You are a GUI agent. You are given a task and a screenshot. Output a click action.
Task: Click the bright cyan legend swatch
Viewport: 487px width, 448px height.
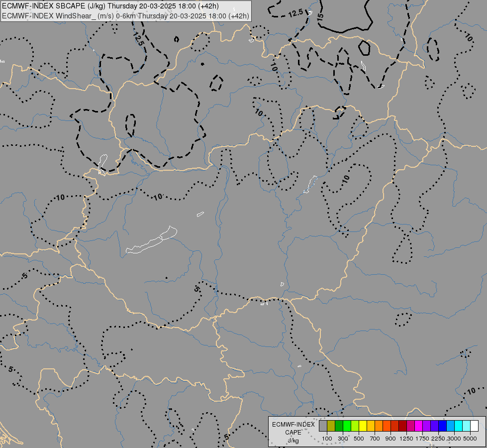[459, 426]
